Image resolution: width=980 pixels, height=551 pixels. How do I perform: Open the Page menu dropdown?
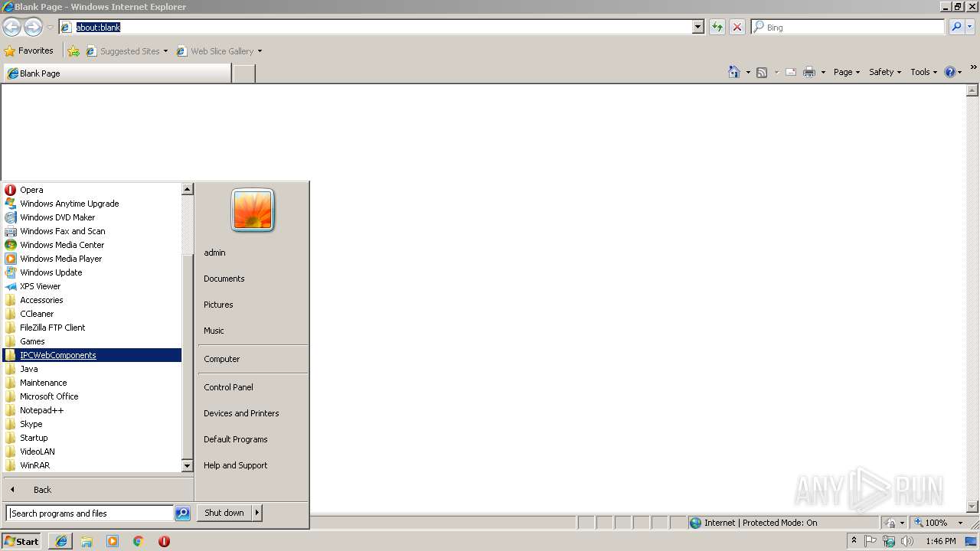click(x=847, y=72)
